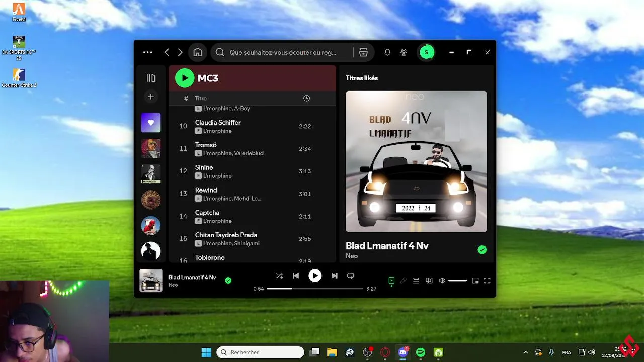Toggle liked checkmark in bottom player bar
Viewport: 644px width, 362px height.
pyautogui.click(x=228, y=281)
